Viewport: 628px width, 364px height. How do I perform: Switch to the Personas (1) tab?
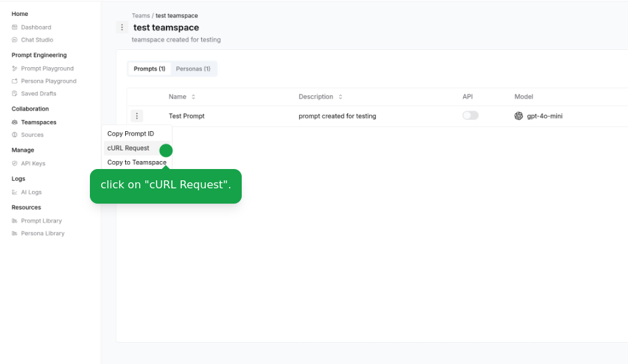click(193, 69)
